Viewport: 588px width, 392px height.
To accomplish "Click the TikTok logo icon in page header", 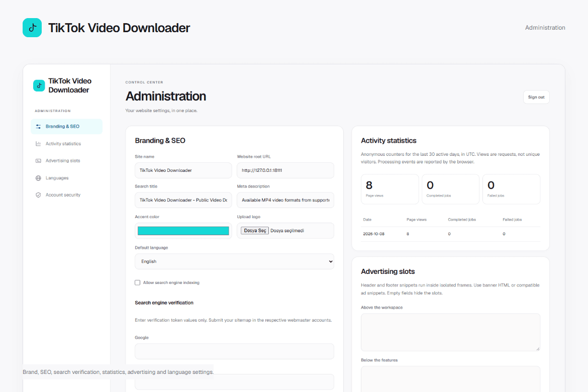I will 32,28.
